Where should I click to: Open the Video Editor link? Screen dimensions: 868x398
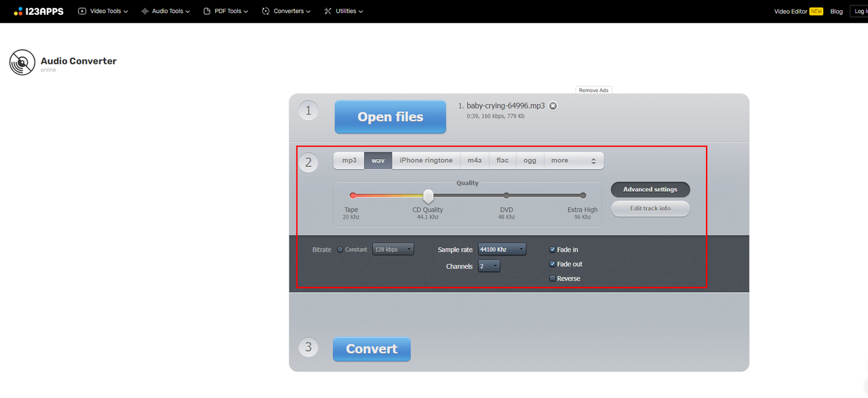[791, 11]
